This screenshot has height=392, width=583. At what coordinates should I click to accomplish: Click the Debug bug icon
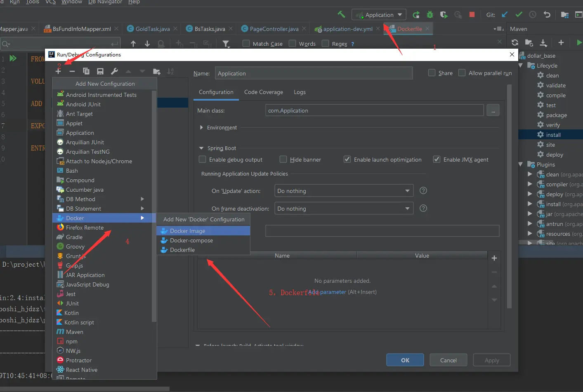(x=430, y=15)
